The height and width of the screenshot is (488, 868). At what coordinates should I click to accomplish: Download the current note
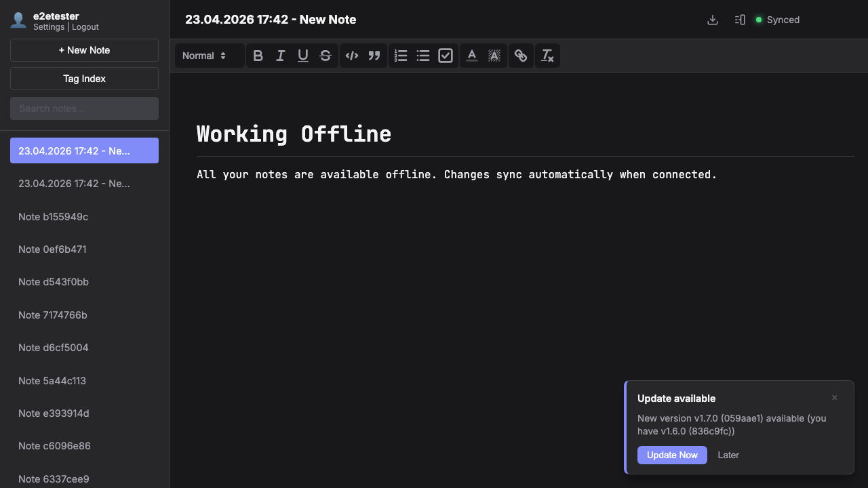pos(712,20)
